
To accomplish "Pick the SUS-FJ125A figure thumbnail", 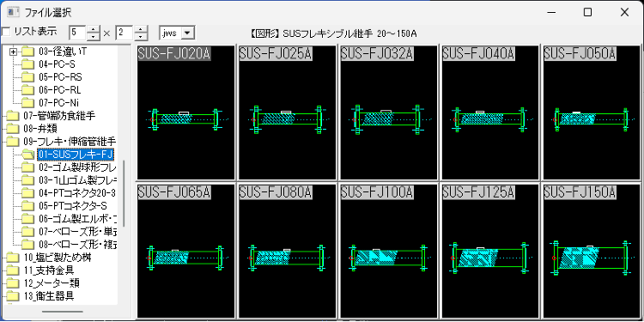I will click(x=490, y=251).
